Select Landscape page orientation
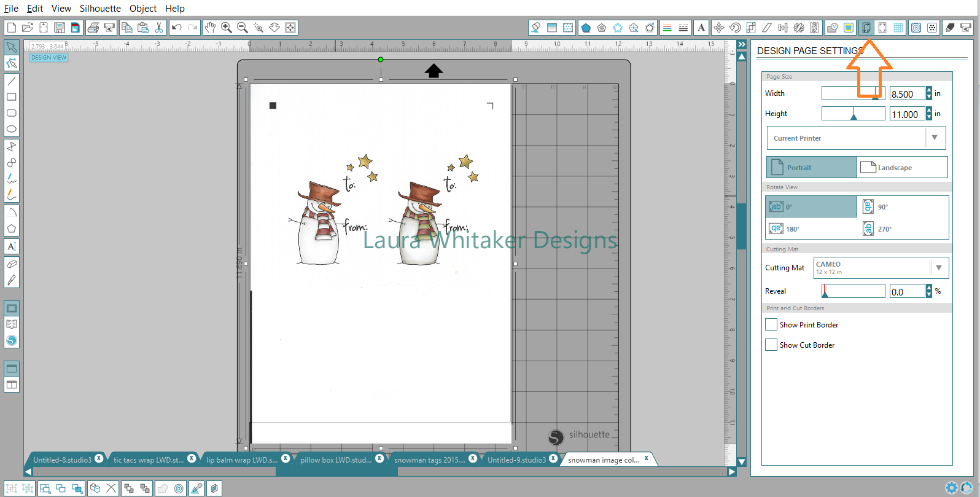 pyautogui.click(x=902, y=167)
